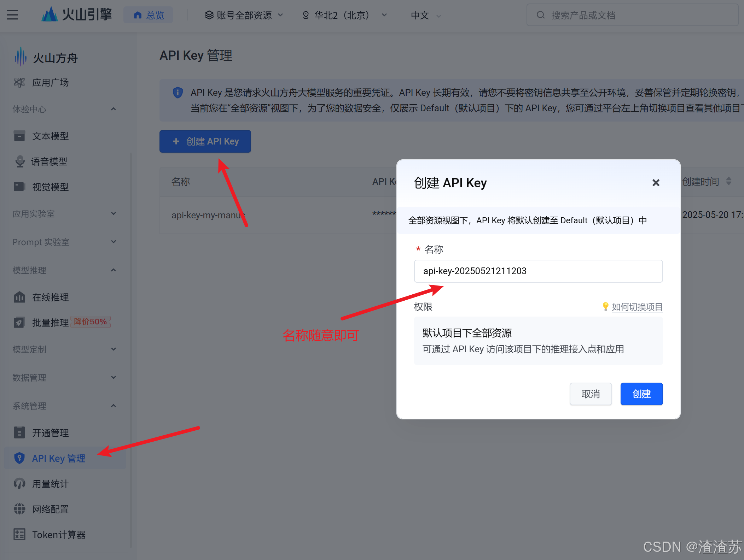Open the 如何切换项目 help link
The width and height of the screenshot is (744, 560).
[x=637, y=307]
